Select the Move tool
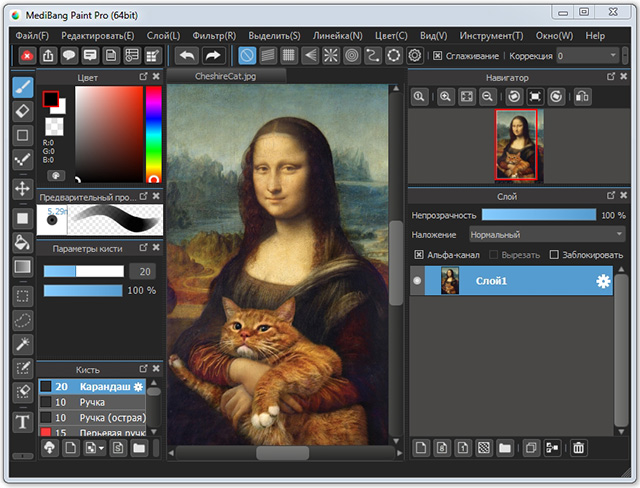640x488 pixels. point(22,188)
